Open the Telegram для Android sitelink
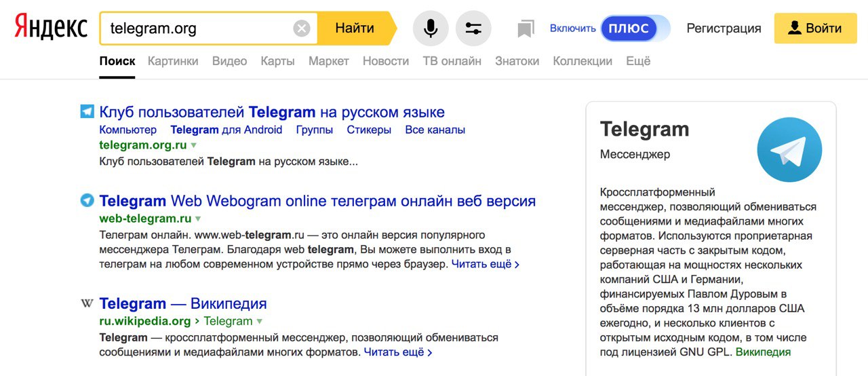The height and width of the screenshot is (376, 868). (x=226, y=130)
